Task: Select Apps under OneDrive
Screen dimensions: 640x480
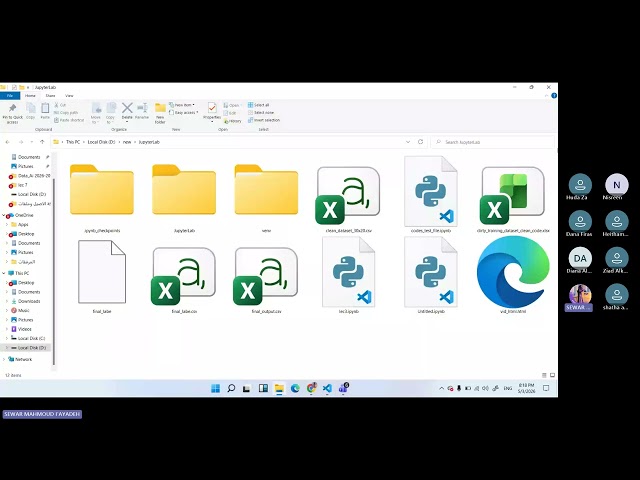Action: (x=23, y=224)
